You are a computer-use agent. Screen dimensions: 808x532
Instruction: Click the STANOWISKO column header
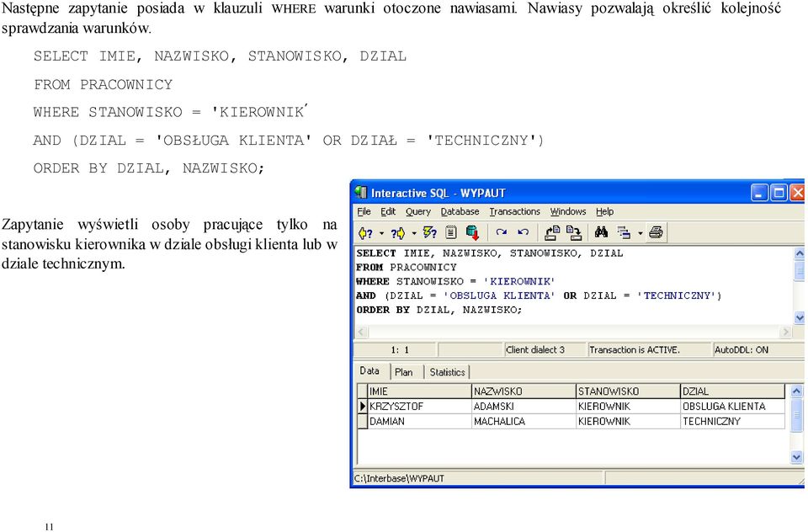point(628,391)
